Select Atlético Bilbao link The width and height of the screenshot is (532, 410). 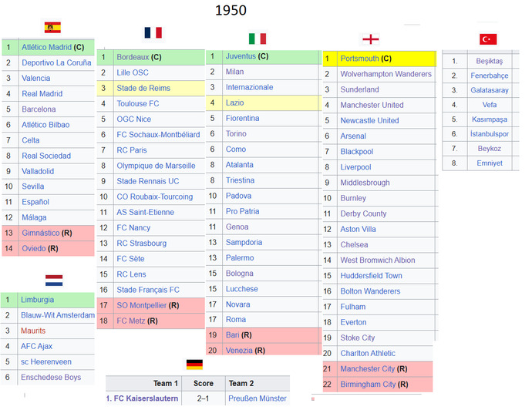[x=45, y=125]
